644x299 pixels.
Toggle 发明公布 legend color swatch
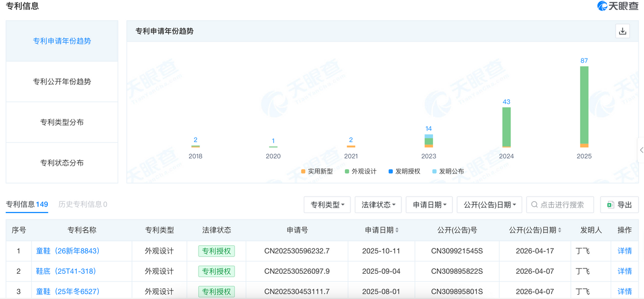click(434, 171)
